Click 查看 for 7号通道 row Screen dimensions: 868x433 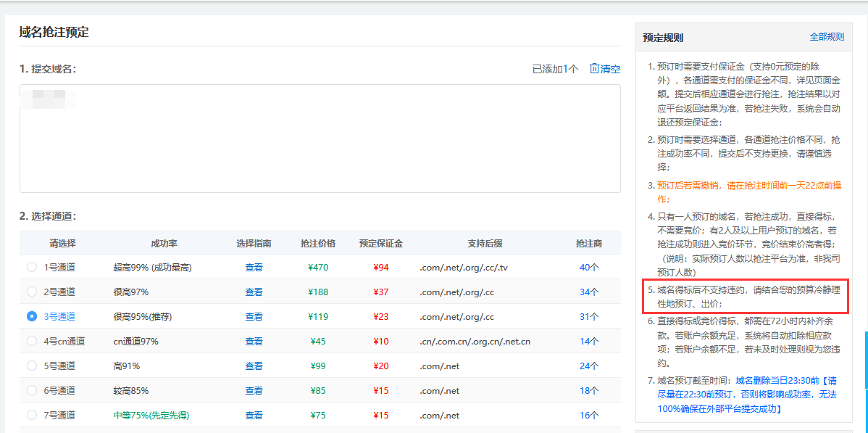click(254, 416)
